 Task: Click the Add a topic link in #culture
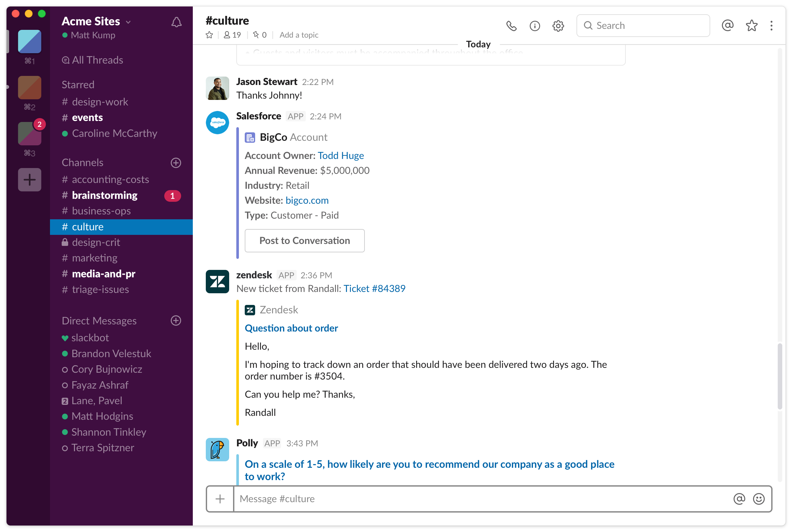pos(299,34)
